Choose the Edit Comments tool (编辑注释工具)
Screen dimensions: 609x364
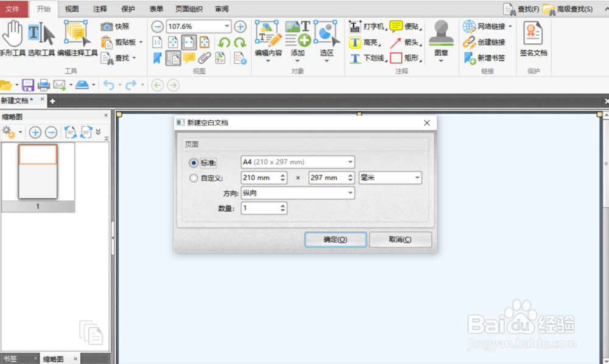pyautogui.click(x=77, y=38)
